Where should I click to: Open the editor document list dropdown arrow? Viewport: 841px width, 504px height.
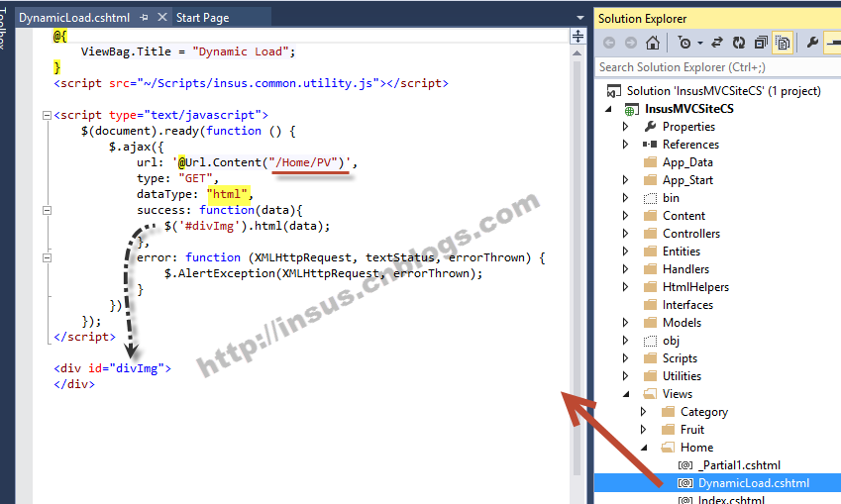[579, 18]
